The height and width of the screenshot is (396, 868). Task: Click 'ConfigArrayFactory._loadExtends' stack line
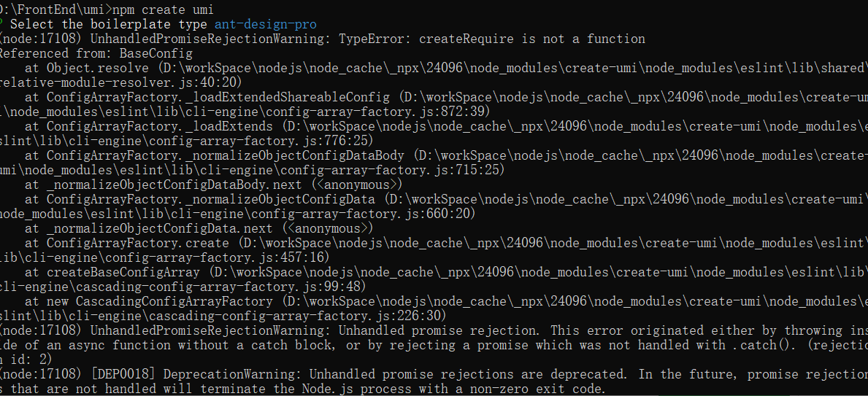click(446, 126)
